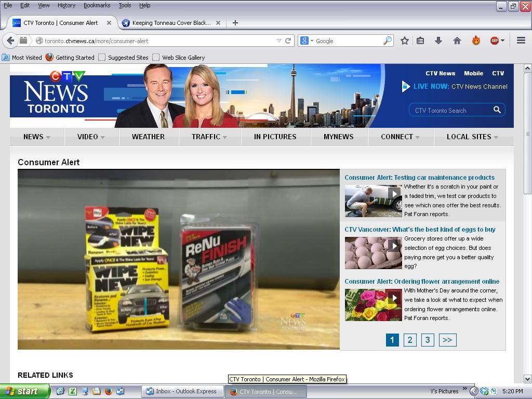Open the WEATHER page link
Screen dimensions: 532x399
[148, 137]
